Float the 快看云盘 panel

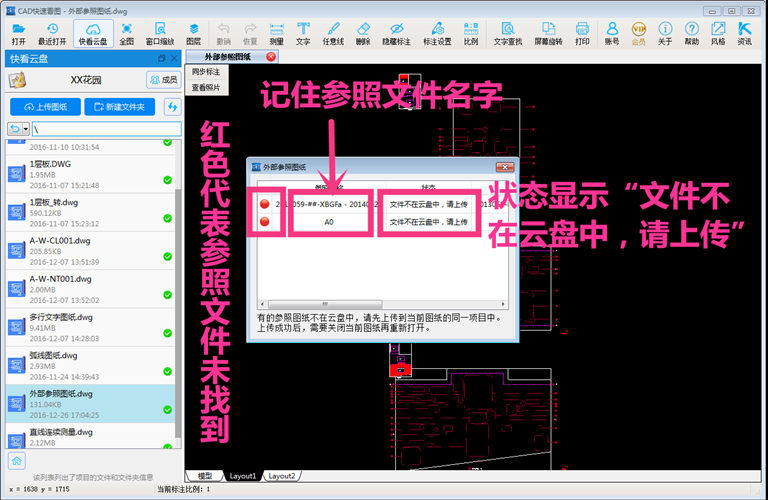pos(162,59)
